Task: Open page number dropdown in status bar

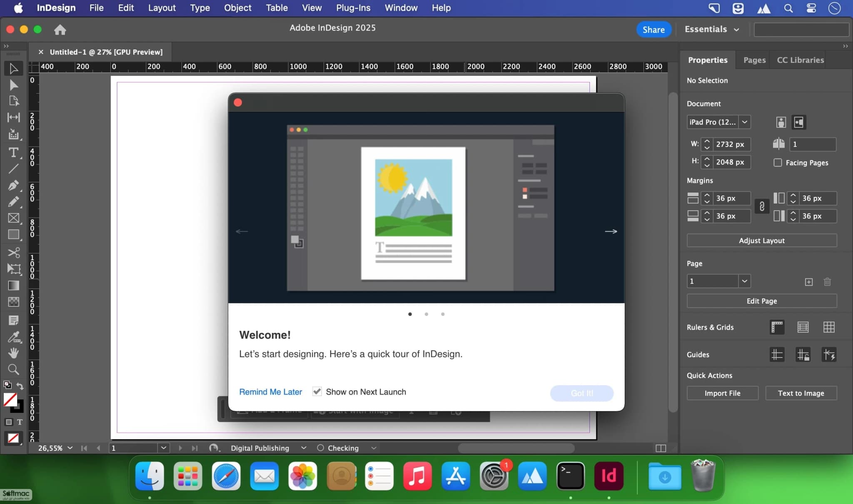Action: click(x=163, y=448)
